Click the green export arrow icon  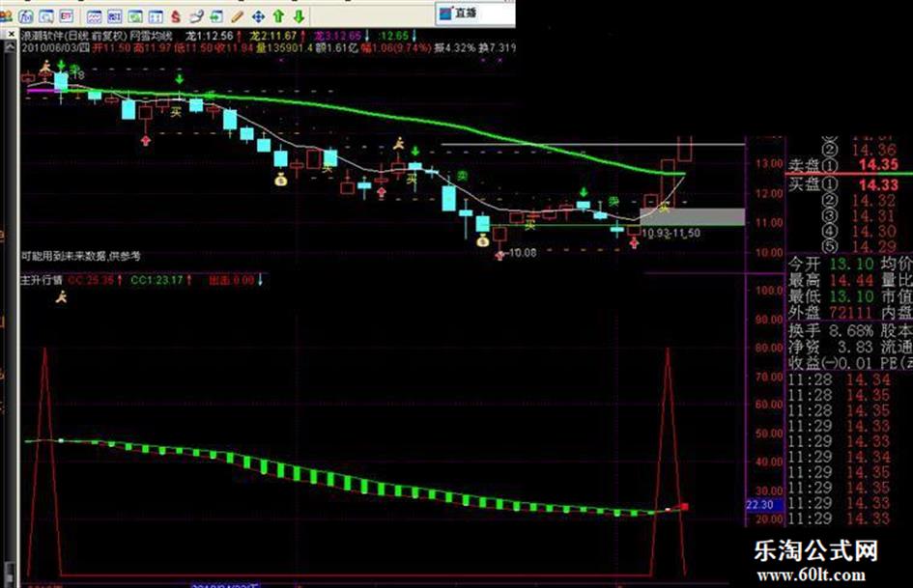[216, 16]
